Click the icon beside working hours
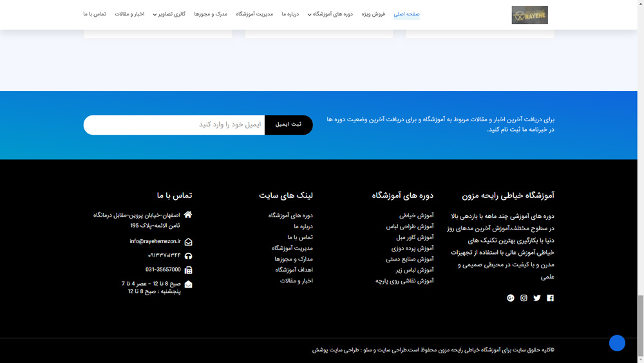644x363 pixels. tap(188, 284)
